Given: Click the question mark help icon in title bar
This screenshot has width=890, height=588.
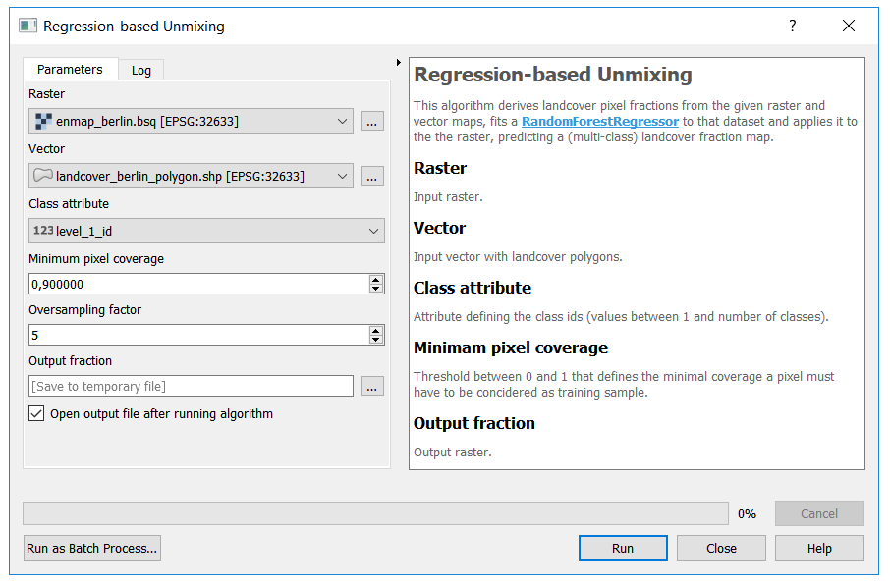Looking at the screenshot, I should pyautogui.click(x=793, y=26).
